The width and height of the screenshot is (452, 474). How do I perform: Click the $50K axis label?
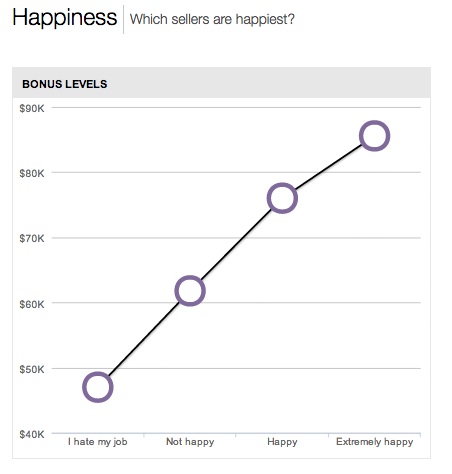click(x=32, y=369)
